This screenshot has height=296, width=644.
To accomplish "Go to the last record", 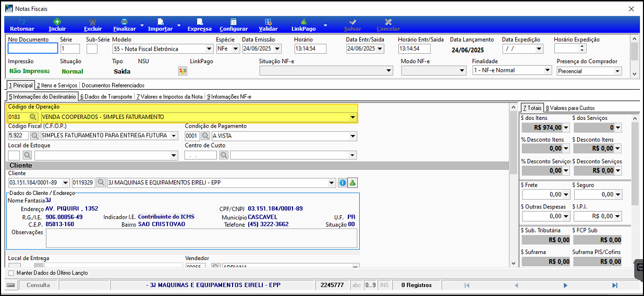I will coord(614,285).
